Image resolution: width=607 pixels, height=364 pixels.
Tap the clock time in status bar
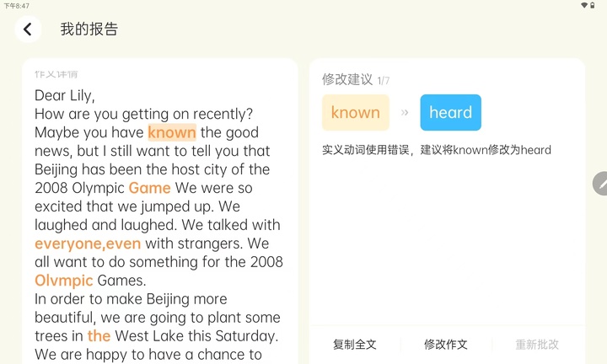click(17, 6)
